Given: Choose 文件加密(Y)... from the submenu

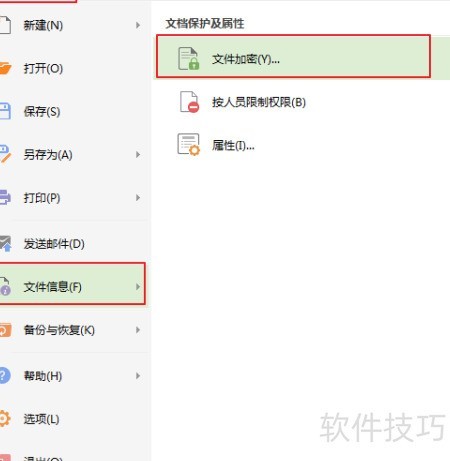Looking at the screenshot, I should coord(293,56).
